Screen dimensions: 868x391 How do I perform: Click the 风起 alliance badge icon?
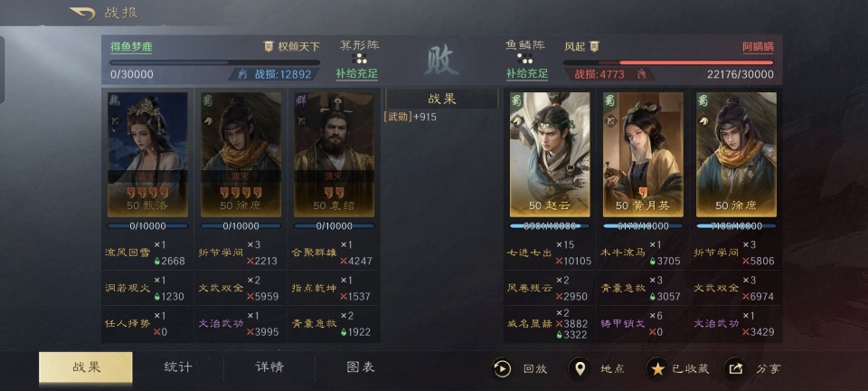coord(594,46)
